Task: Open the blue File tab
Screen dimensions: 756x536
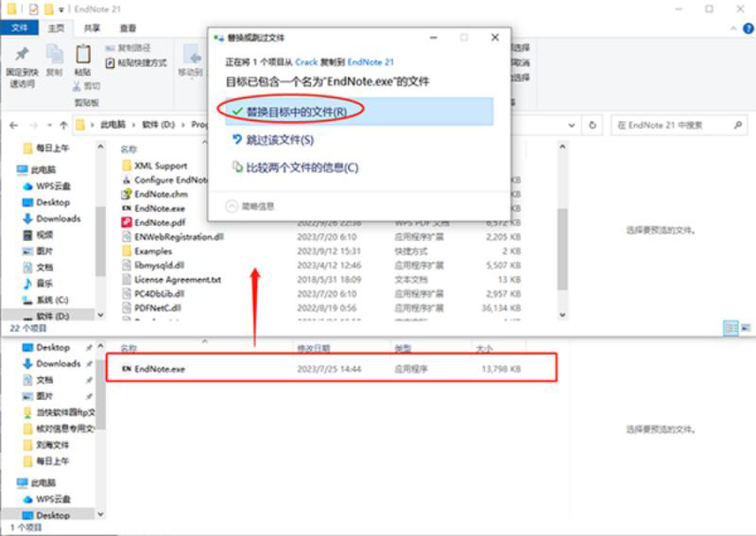Action: [19, 27]
